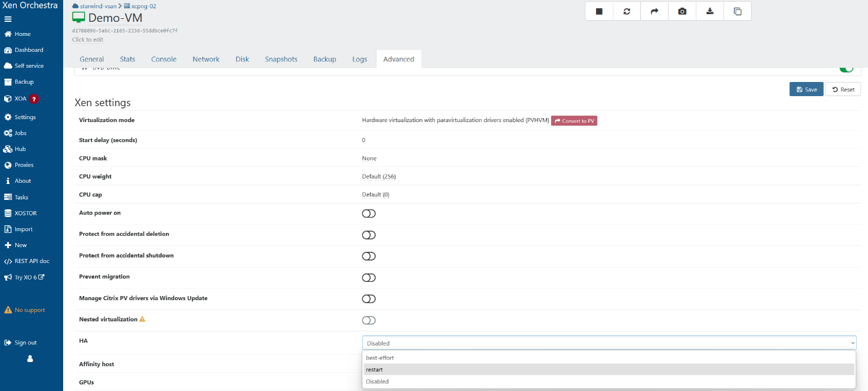Switch to the Network tab
868x391 pixels.
coord(206,59)
